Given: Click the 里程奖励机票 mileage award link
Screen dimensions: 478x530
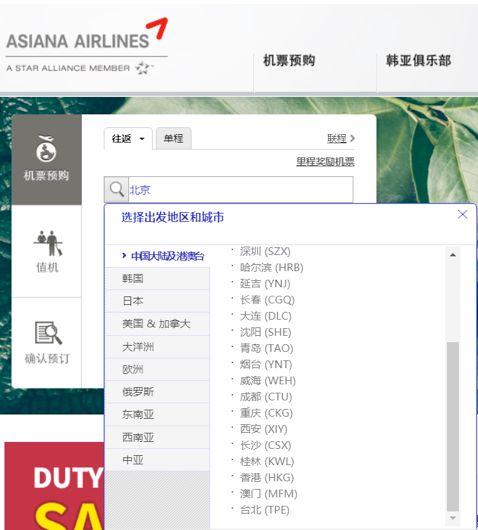Looking at the screenshot, I should click(x=325, y=162).
